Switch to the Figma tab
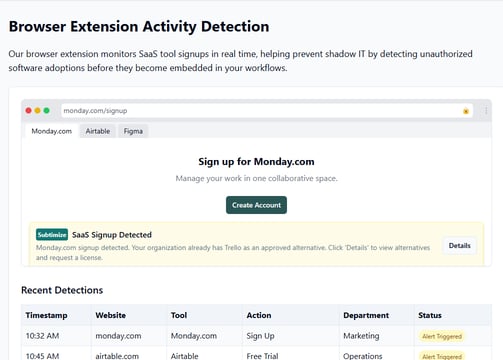This screenshot has width=503, height=360. click(133, 131)
